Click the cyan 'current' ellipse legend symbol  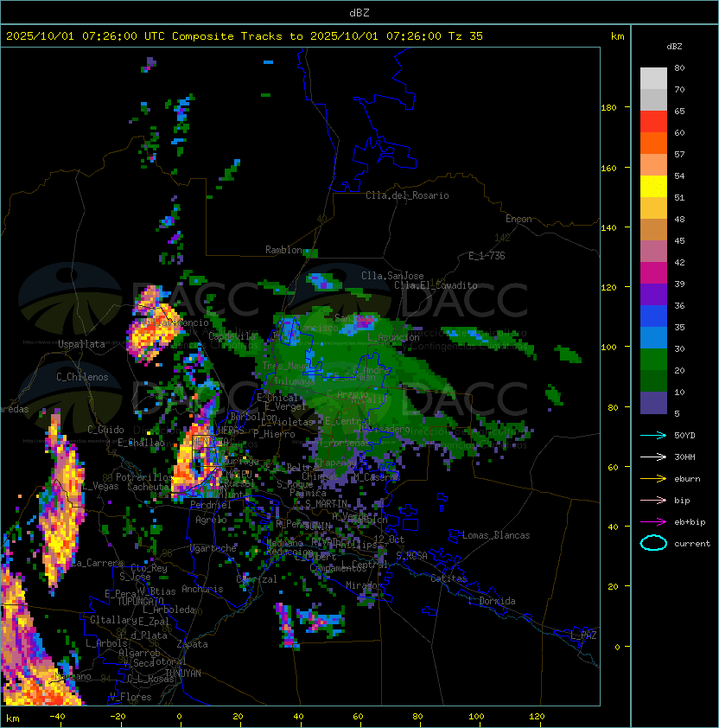653,543
